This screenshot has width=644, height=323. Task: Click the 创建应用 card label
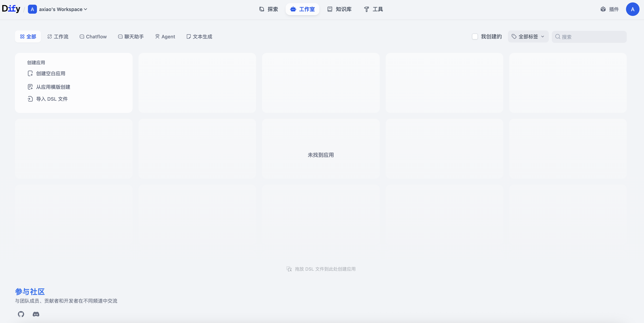pyautogui.click(x=36, y=63)
